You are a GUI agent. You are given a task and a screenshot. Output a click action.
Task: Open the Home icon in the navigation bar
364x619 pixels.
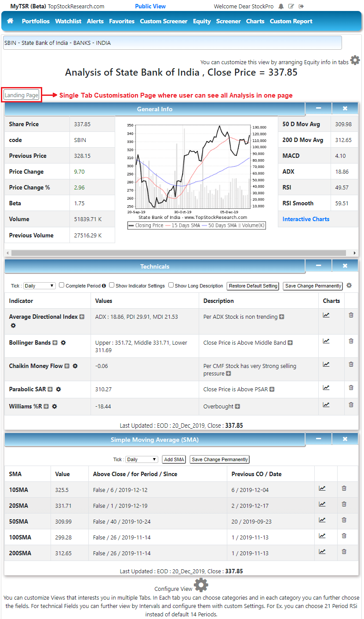pyautogui.click(x=10, y=21)
